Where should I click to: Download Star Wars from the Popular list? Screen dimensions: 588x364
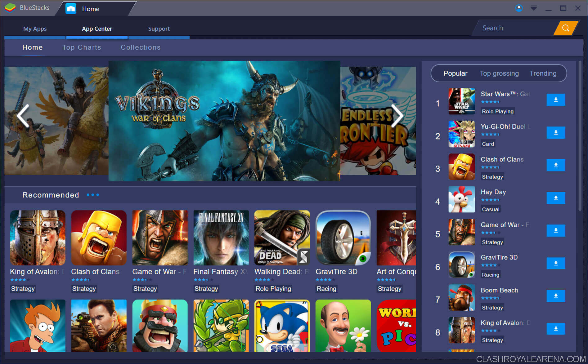tap(555, 100)
